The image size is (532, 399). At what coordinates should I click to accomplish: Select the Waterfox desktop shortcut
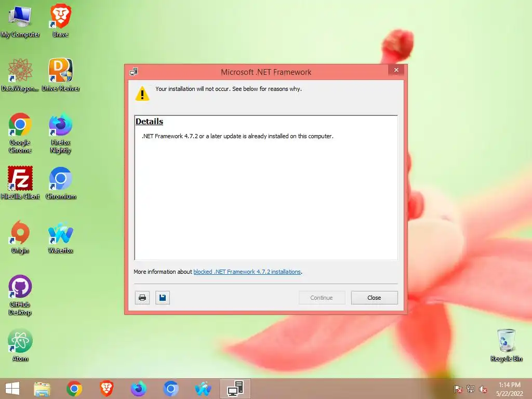[61, 237]
